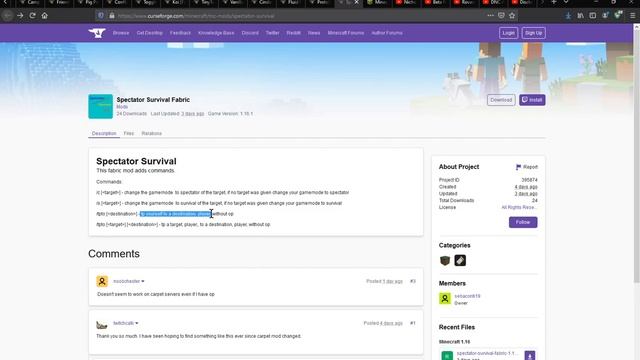Screen dimensions: 640x360
Task: Open Feedback nav link
Action: (180, 33)
